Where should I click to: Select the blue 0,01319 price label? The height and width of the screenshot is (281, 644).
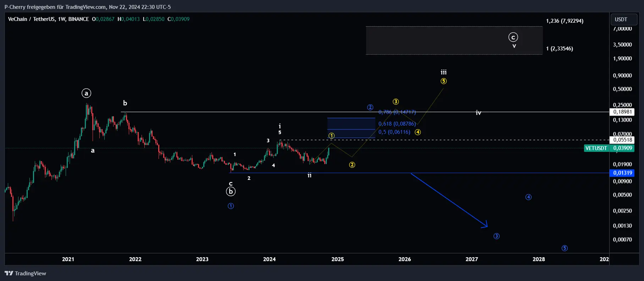point(623,173)
